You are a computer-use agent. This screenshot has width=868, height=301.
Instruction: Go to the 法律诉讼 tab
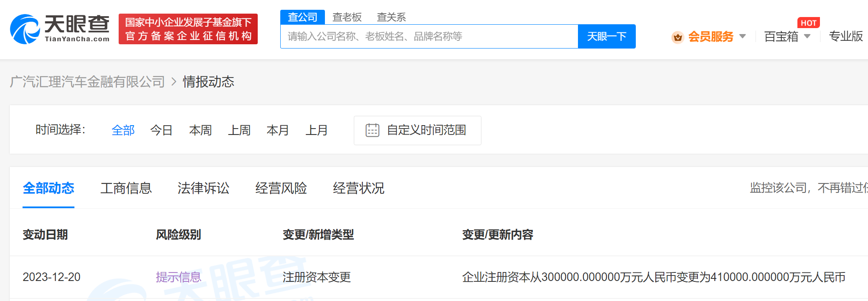[x=203, y=188]
